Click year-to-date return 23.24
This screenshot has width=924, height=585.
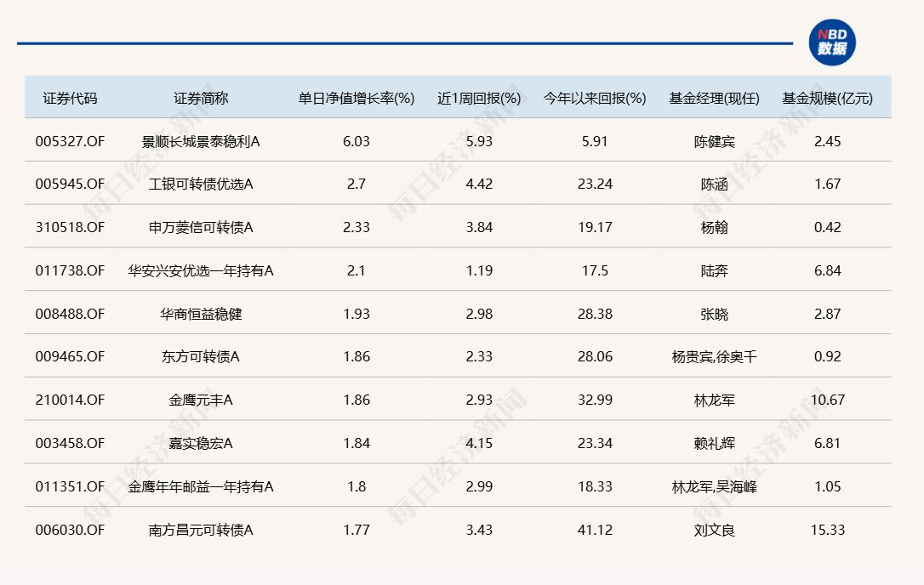595,184
